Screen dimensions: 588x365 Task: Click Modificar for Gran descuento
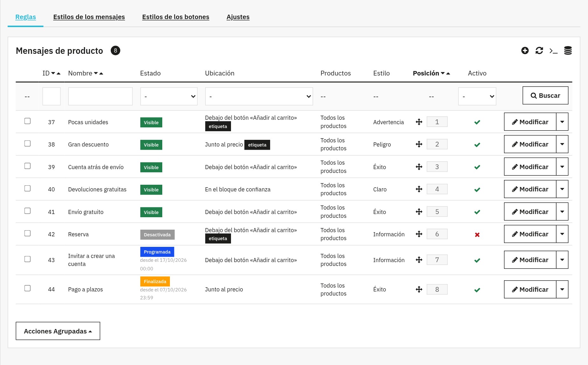click(x=530, y=144)
